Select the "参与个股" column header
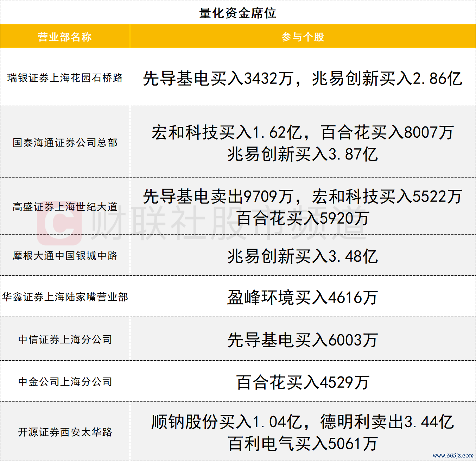This screenshot has width=476, height=461. [303, 37]
